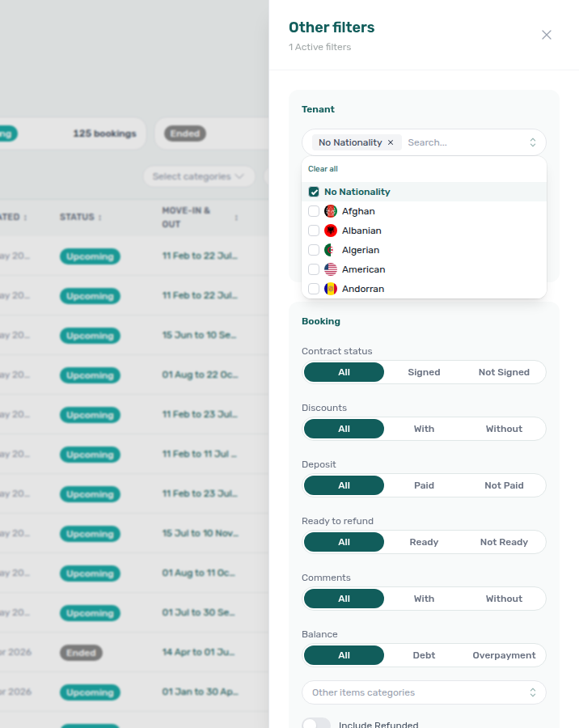579x728 pixels.
Task: Select All for Balance
Action: pos(344,655)
